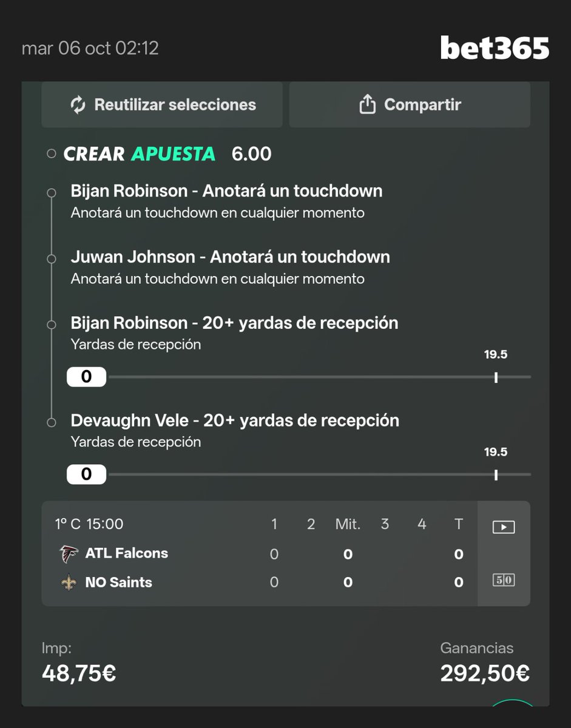Tap the Compartir button
The image size is (571, 728).
[x=410, y=105]
